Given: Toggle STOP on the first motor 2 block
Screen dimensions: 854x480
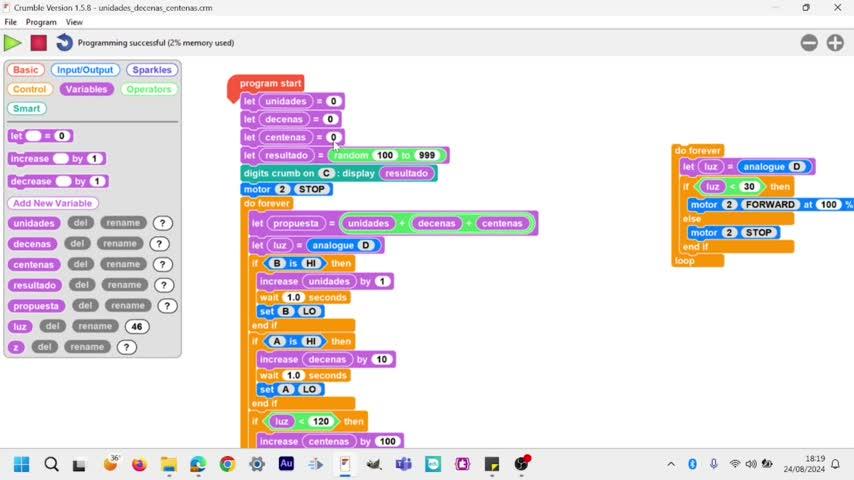Looking at the screenshot, I should click(312, 189).
